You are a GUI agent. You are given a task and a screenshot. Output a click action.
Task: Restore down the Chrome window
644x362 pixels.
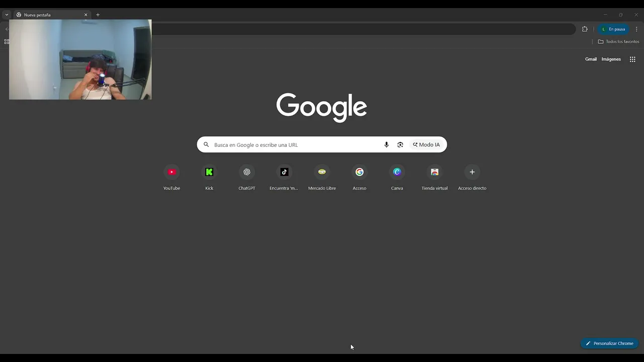click(x=620, y=15)
